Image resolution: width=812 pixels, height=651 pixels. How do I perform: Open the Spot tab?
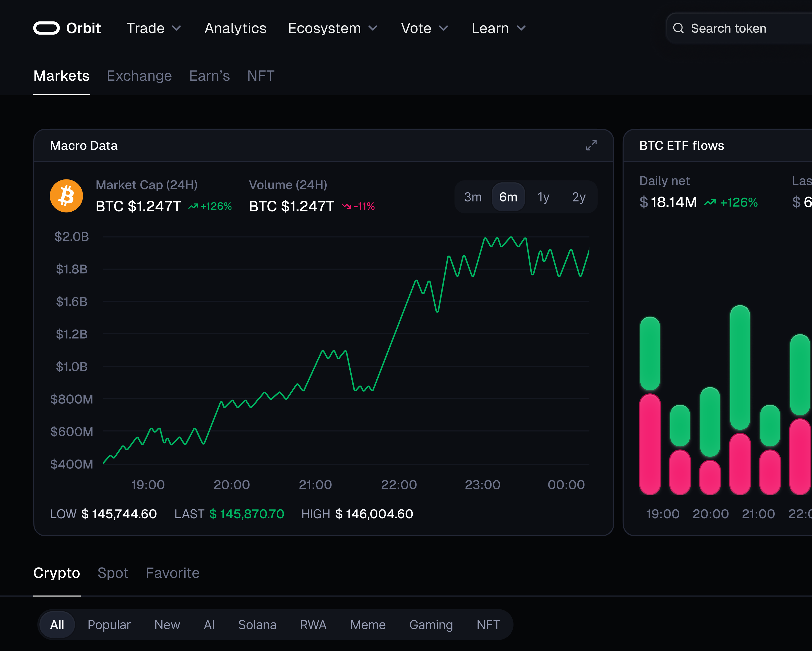113,573
